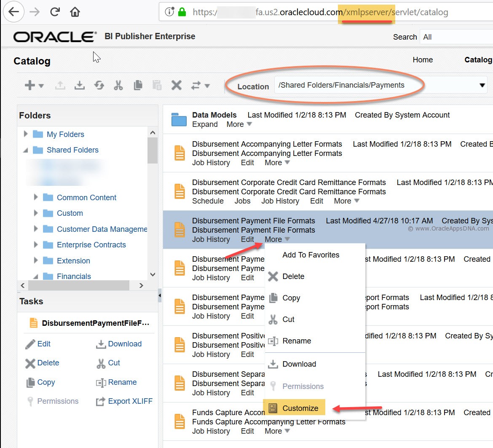Expand the Enterprise Contracts folder node

36,244
